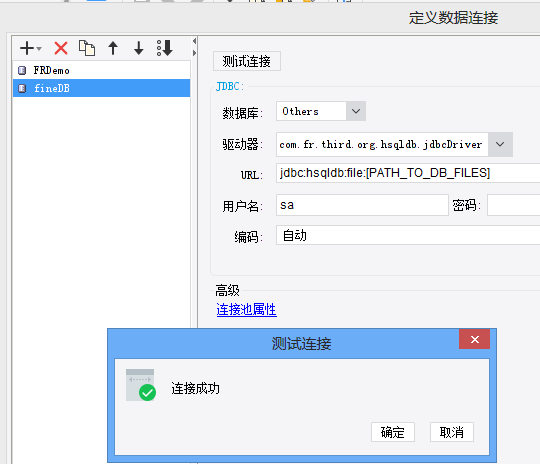The width and height of the screenshot is (540, 464).
Task: Delete selected connection with red X icon
Action: (61, 48)
